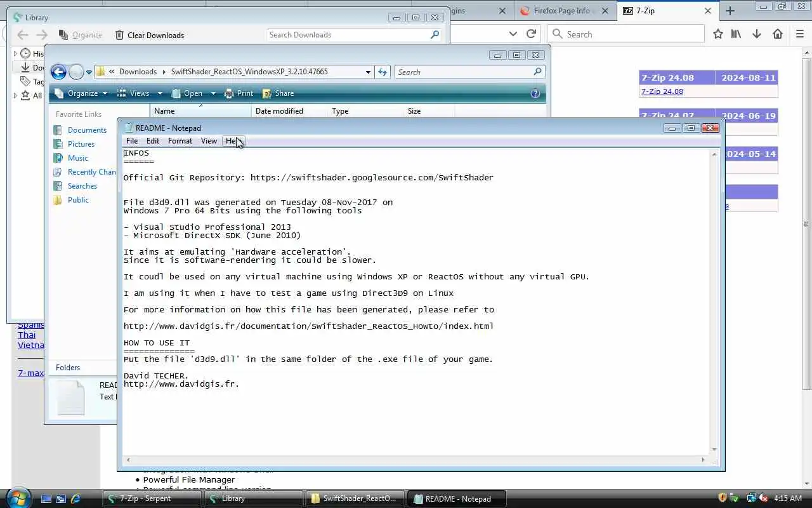Go forward in the Library window
812x508 pixels.
[42, 35]
